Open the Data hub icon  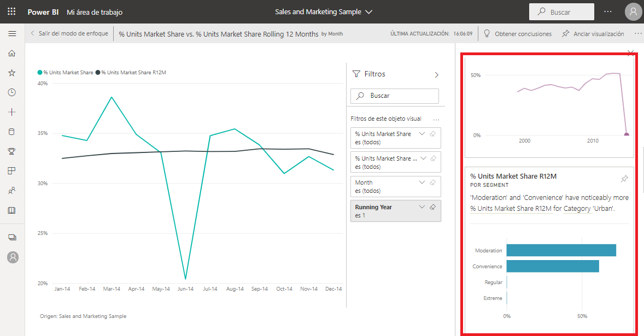11,131
